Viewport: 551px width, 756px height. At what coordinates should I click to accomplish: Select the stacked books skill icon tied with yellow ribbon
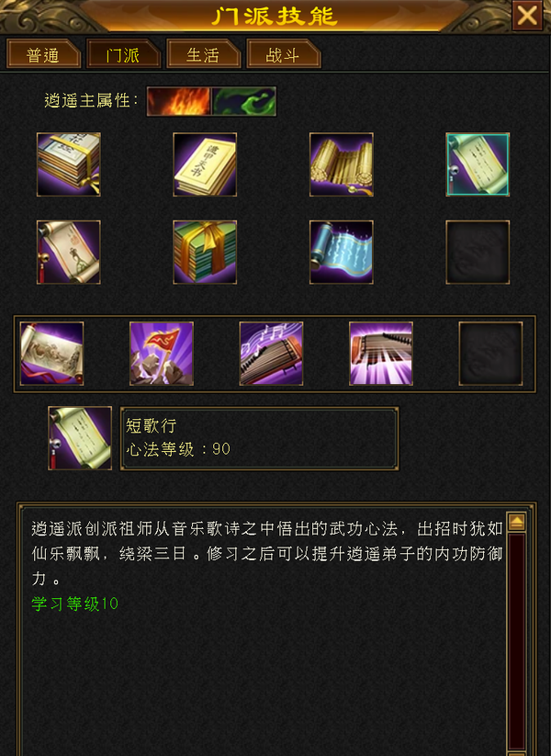(x=69, y=164)
